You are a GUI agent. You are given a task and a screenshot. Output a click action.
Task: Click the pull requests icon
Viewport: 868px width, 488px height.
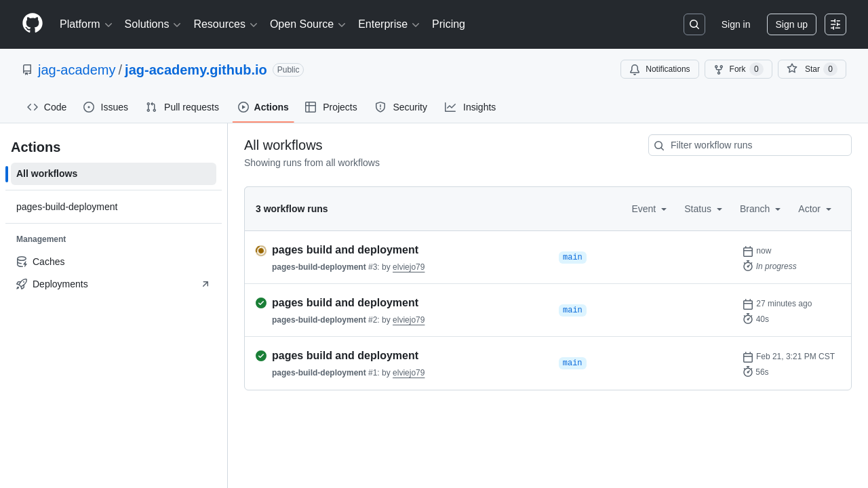click(x=151, y=107)
